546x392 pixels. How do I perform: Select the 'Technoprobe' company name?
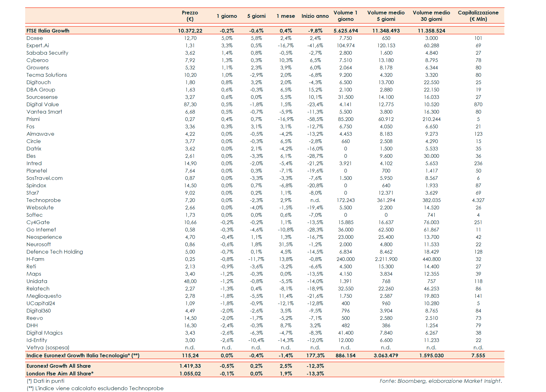(44, 200)
